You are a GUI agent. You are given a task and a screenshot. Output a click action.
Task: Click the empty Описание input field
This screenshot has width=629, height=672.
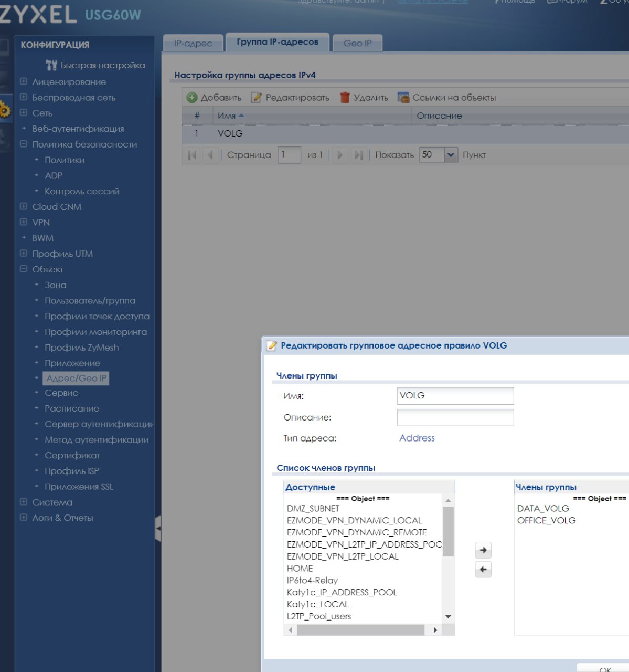click(x=455, y=417)
